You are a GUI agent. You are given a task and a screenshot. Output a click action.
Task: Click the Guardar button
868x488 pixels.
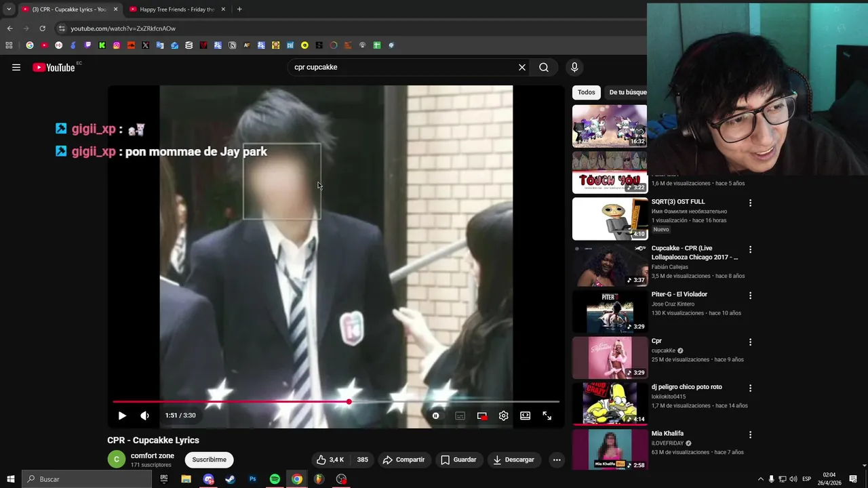458,460
